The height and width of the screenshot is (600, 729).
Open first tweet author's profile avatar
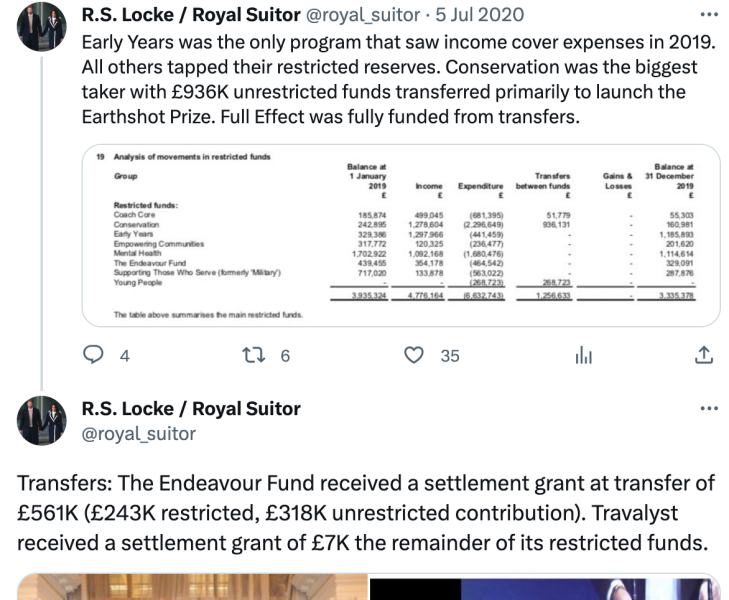[x=42, y=26]
